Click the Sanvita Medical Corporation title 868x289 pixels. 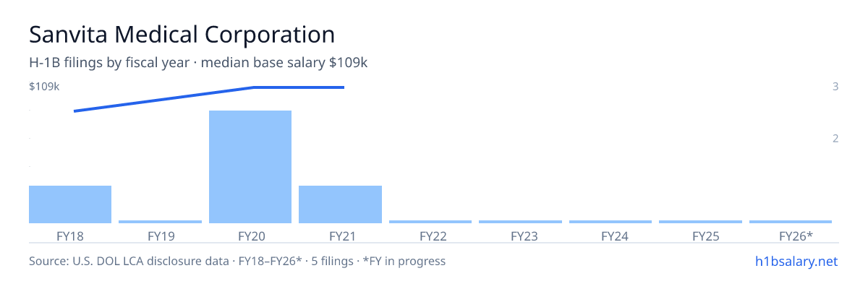pyautogui.click(x=182, y=34)
